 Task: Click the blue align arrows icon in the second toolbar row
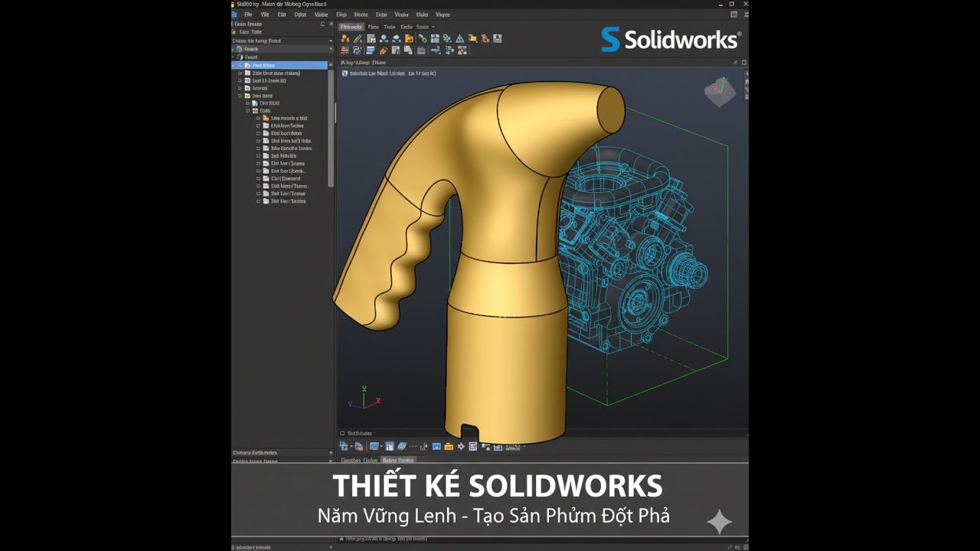pos(436,51)
